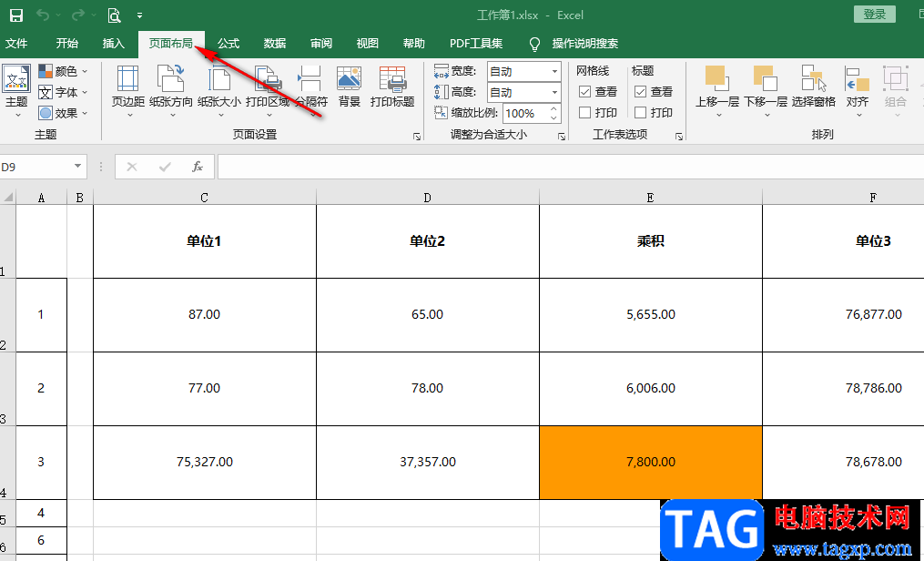Increase scale with the up spinner arrow

[553, 108]
